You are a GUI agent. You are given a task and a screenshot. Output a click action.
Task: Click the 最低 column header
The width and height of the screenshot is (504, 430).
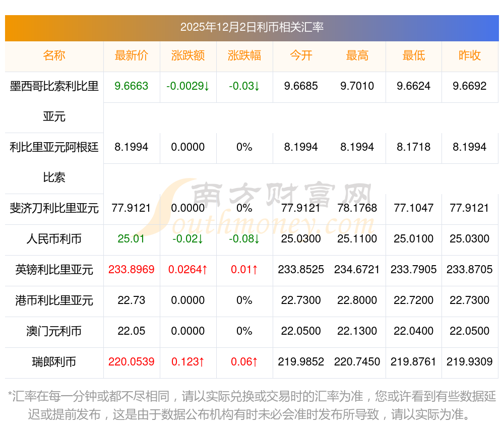pos(414,56)
